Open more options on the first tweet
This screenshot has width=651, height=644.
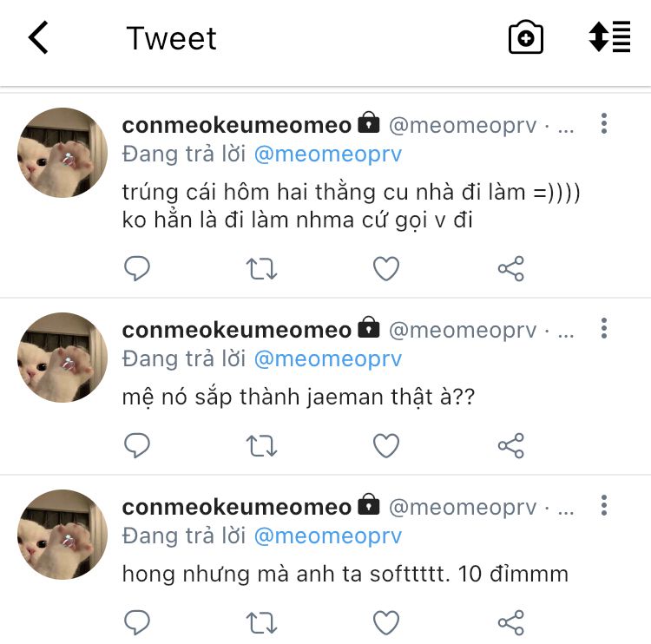(604, 123)
